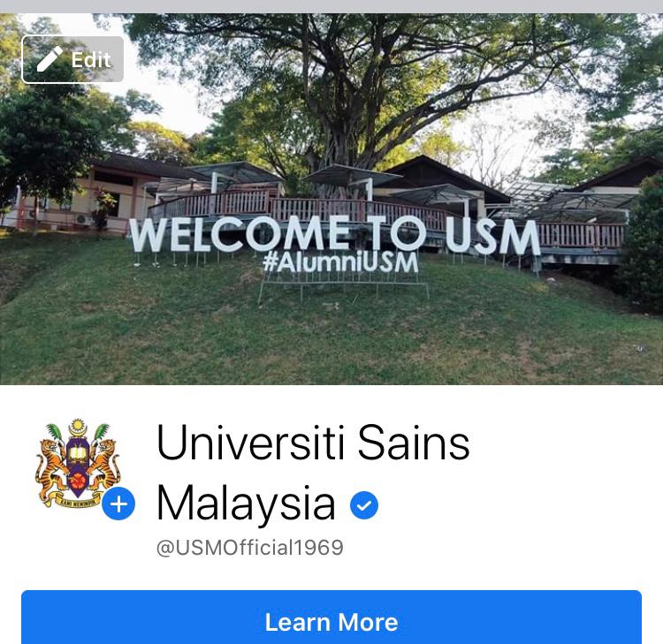Image resolution: width=663 pixels, height=644 pixels.
Task: Click the blue verified checkmark badge
Action: tap(364, 505)
